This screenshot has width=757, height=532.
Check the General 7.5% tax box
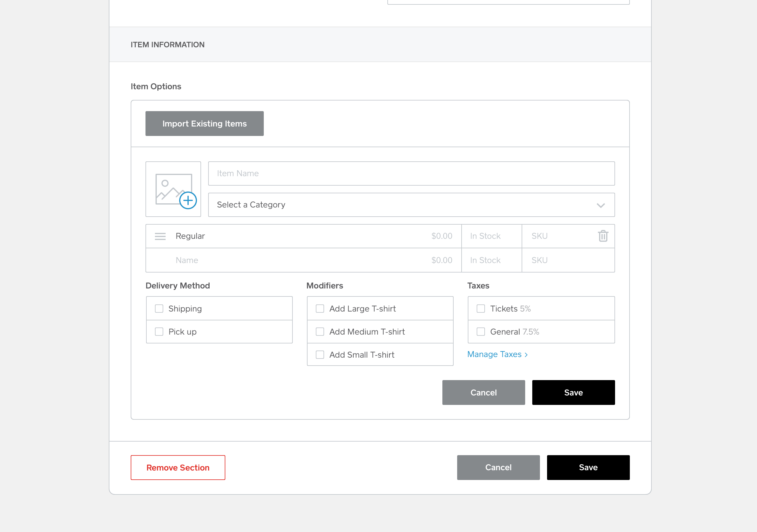coord(481,332)
